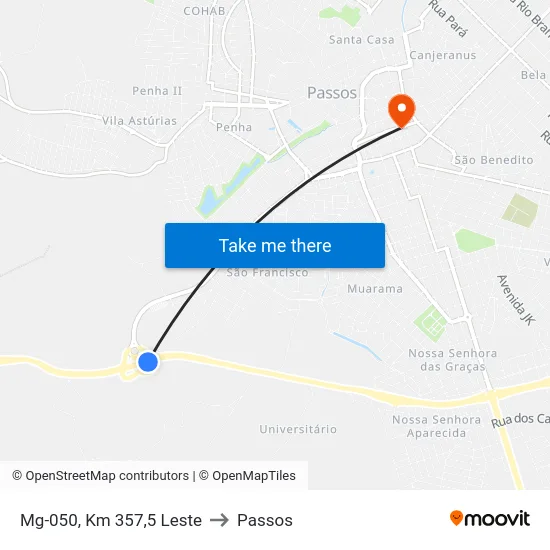550x550 pixels.
Task: Click the arrow between origin and destination
Action: [219, 520]
